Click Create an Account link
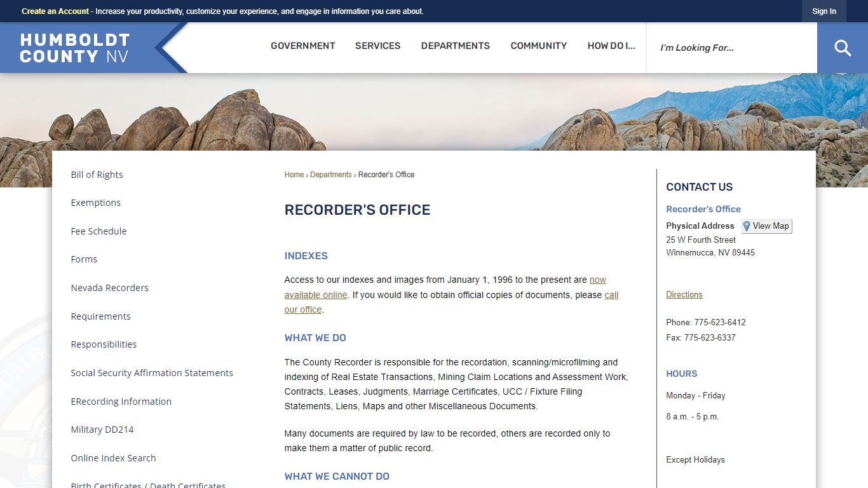 (55, 11)
